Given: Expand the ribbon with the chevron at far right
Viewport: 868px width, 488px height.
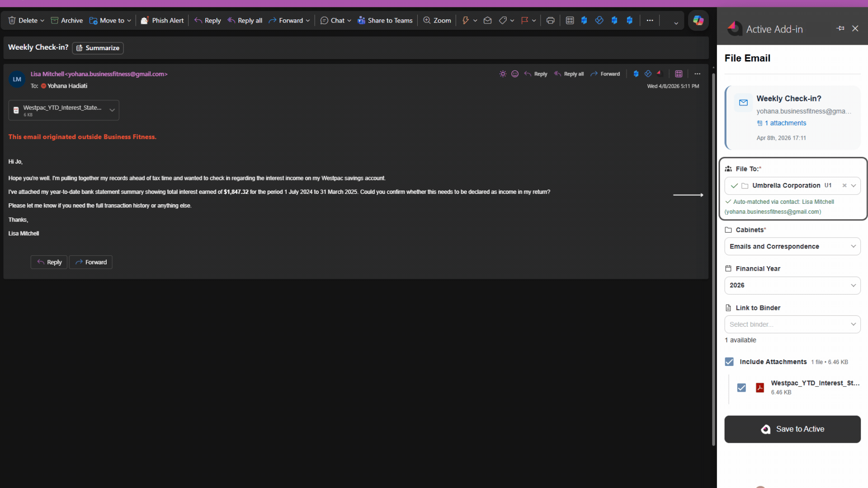Looking at the screenshot, I should coord(676,23).
